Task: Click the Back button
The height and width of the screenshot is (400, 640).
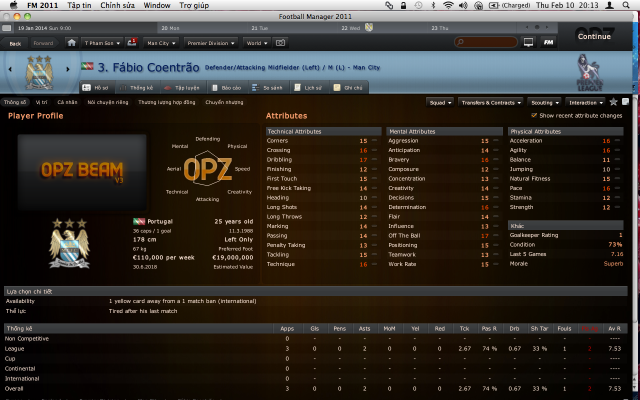Action: click(x=15, y=43)
